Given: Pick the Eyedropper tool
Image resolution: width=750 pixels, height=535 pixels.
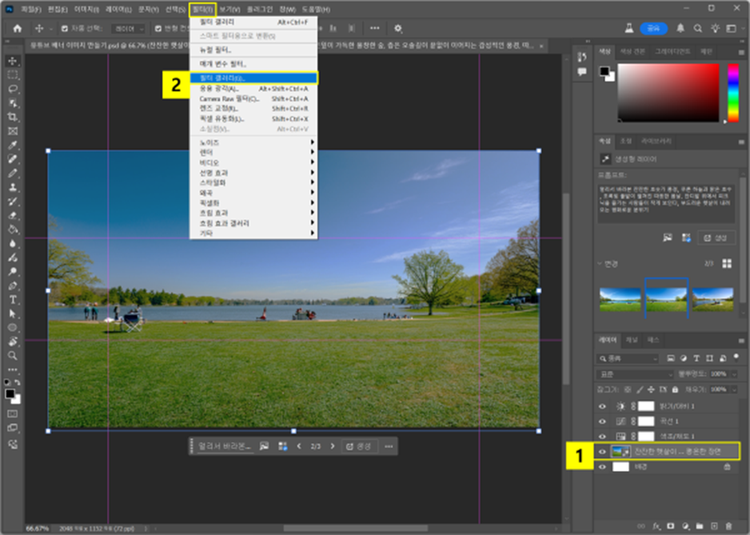Looking at the screenshot, I should pos(12,145).
